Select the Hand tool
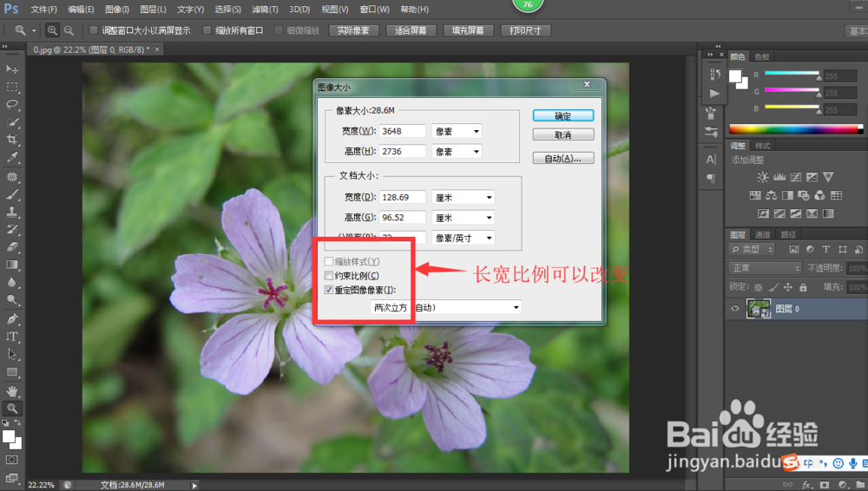This screenshot has height=491, width=868. pos(12,391)
